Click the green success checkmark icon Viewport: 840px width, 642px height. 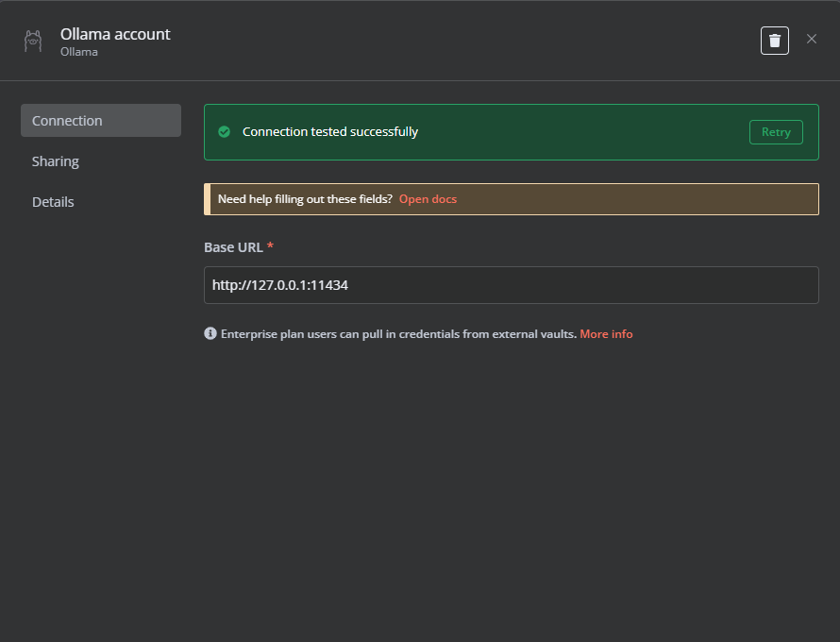(x=225, y=132)
